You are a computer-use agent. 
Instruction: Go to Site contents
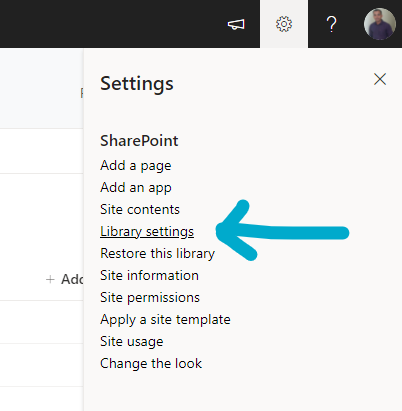(x=140, y=209)
